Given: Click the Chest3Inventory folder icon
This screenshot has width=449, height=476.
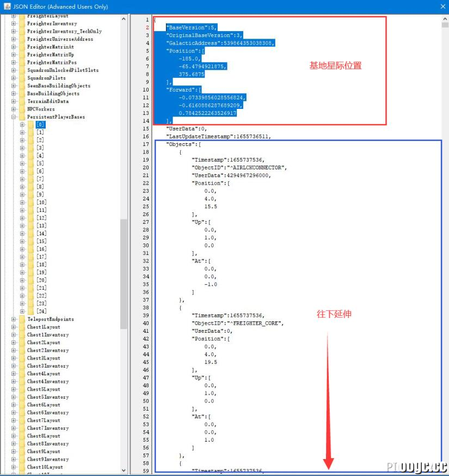Looking at the screenshot, I should (22, 366).
